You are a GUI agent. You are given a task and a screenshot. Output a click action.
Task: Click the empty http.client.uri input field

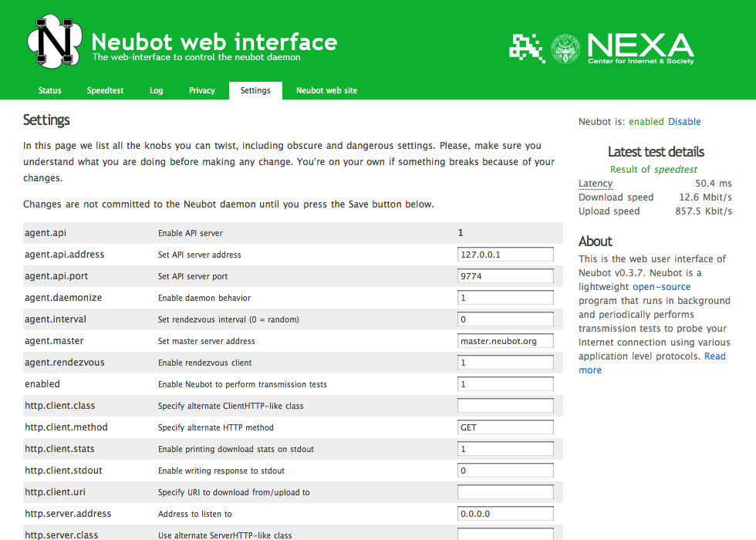(x=505, y=491)
